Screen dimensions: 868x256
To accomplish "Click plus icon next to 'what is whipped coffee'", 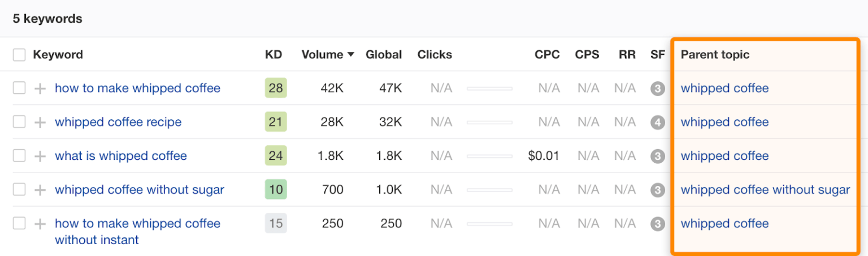I will pos(40,157).
